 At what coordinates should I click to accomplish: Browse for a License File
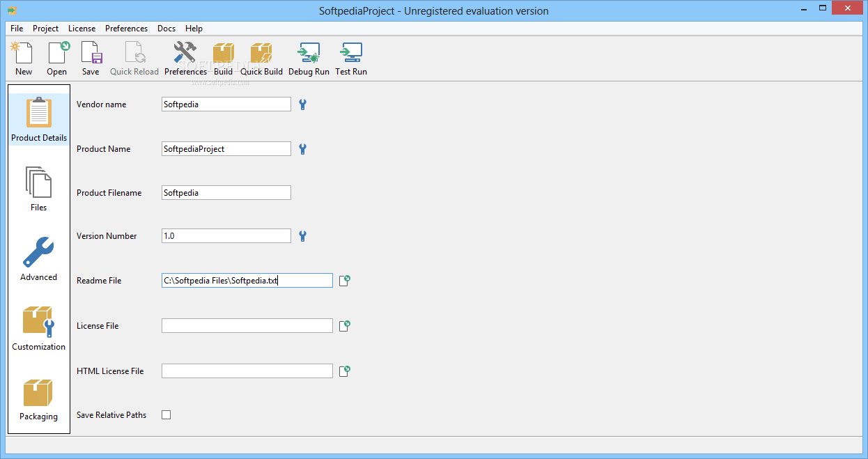pos(344,326)
